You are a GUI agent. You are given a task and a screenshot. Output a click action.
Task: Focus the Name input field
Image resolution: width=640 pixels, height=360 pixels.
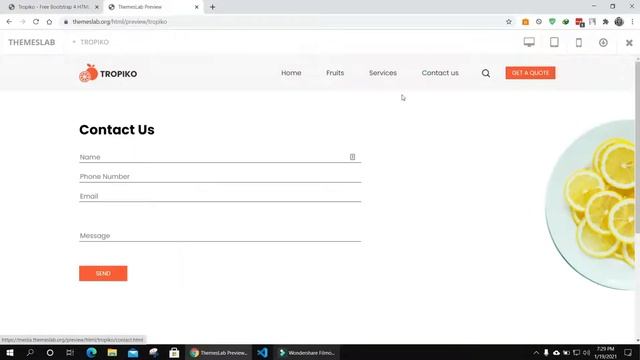[220, 157]
